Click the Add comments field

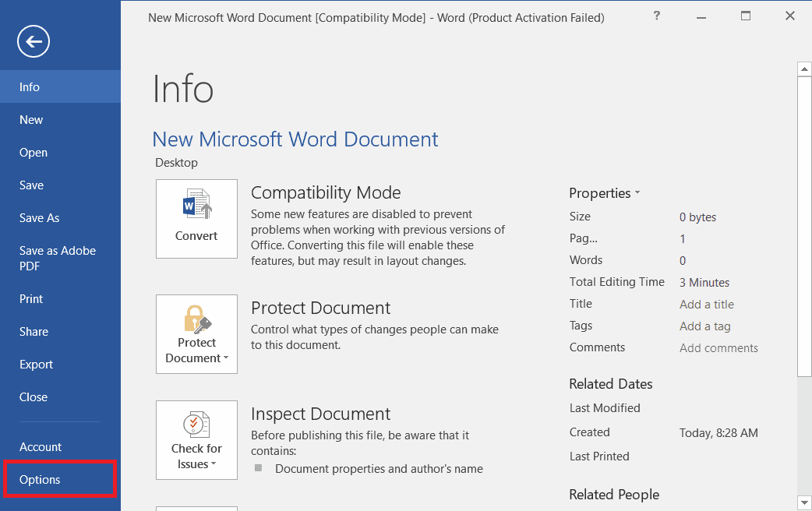pos(718,348)
